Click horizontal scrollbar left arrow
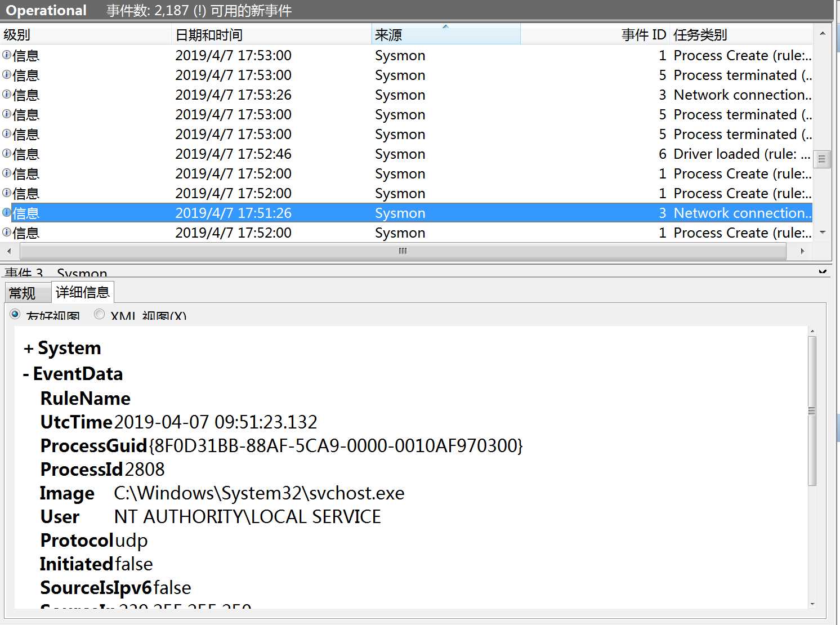This screenshot has height=625, width=840. pos(8,251)
